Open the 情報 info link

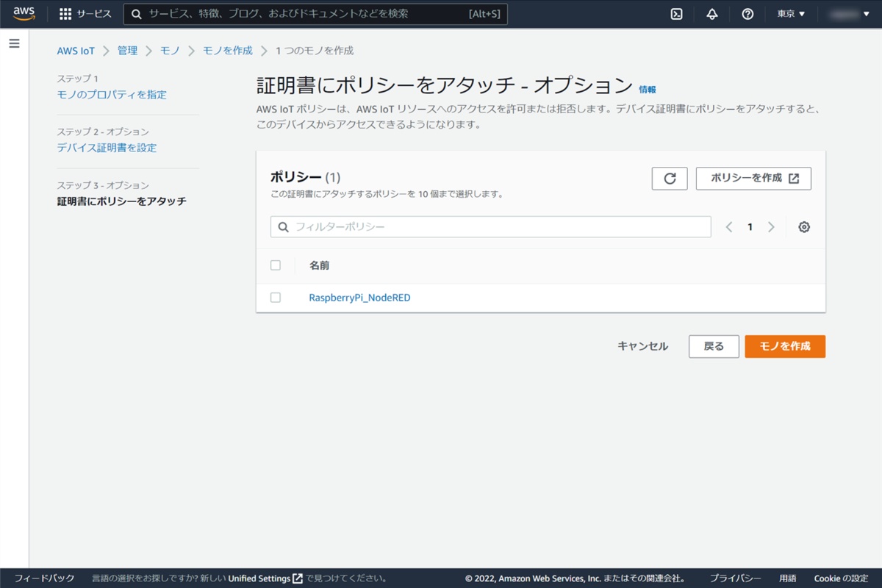(648, 90)
